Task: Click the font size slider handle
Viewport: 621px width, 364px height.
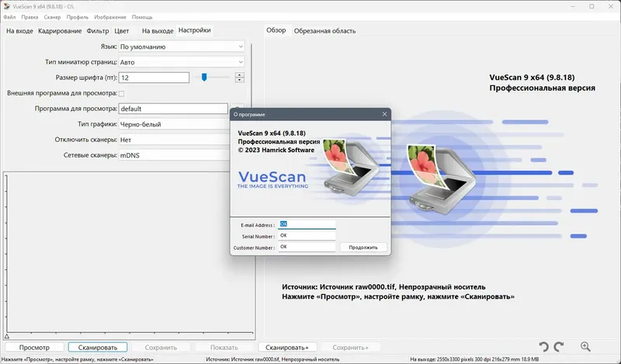Action: click(x=204, y=78)
